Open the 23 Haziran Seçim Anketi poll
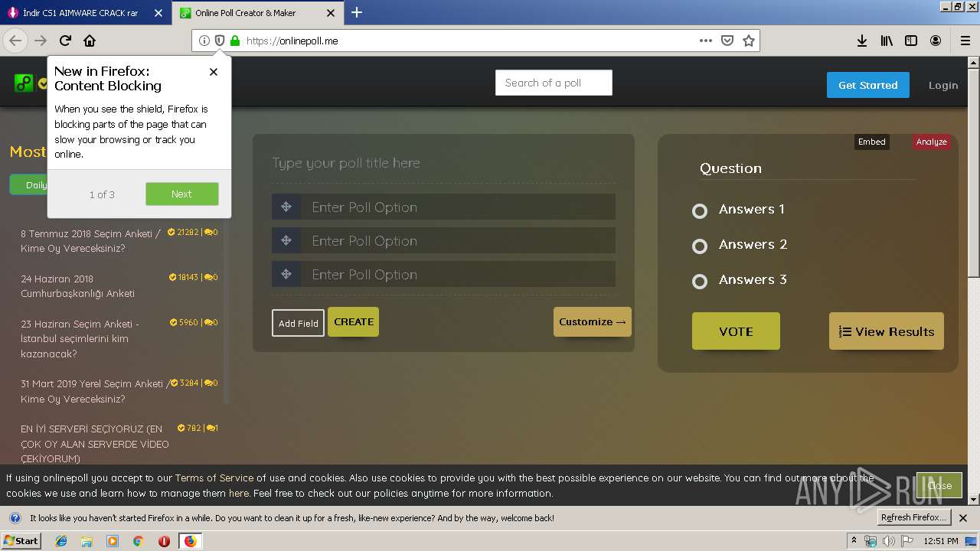 coord(80,339)
